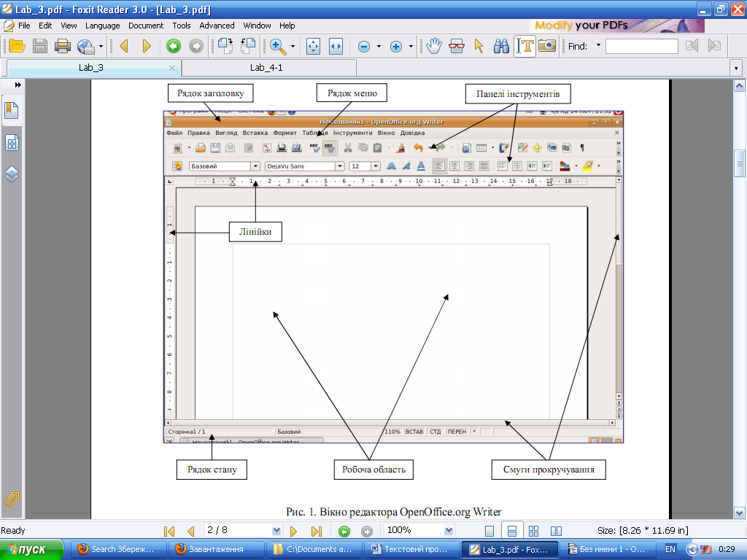Click into the Find text field

[642, 46]
